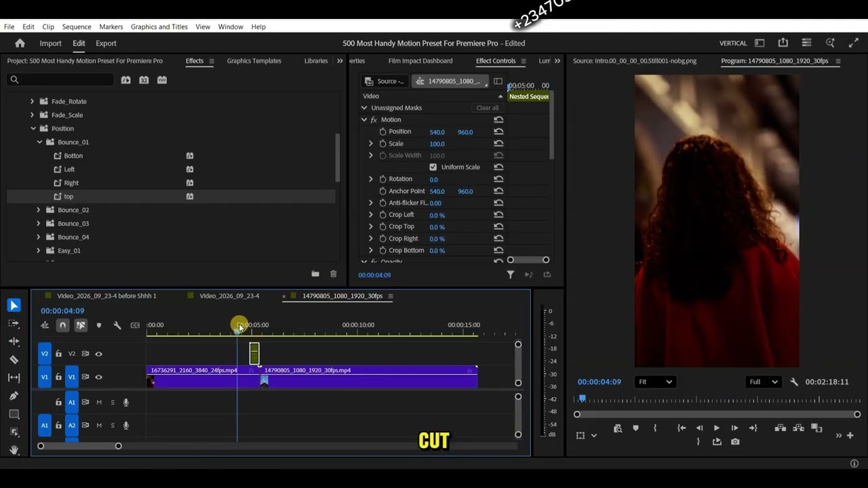Toggle animation stopwatch for Rotation

pyautogui.click(x=382, y=179)
